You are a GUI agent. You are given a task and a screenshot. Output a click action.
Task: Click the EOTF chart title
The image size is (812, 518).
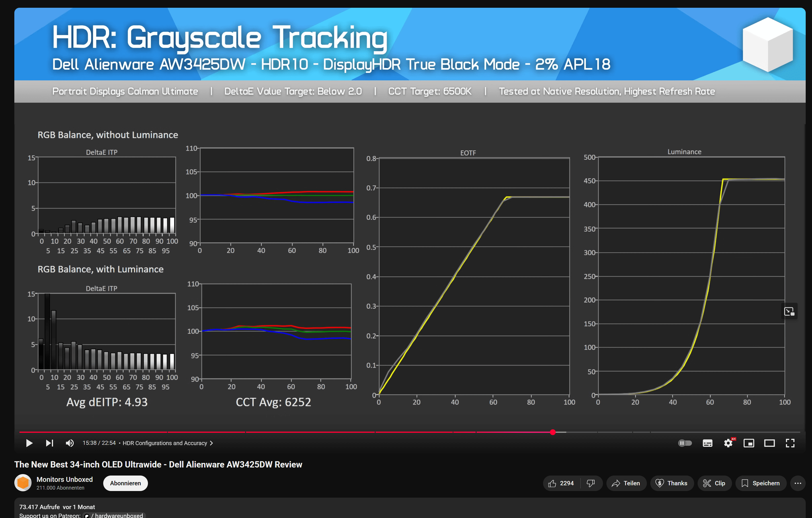468,153
